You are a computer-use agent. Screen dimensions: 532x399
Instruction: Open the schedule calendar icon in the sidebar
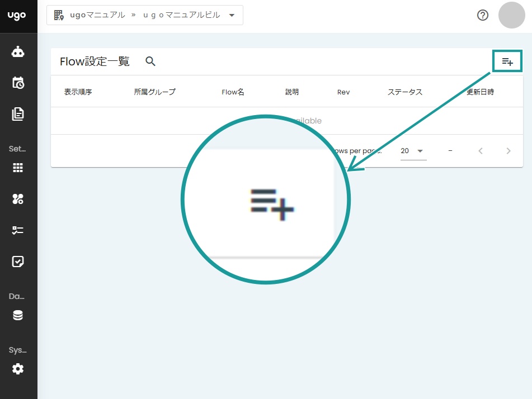18,83
